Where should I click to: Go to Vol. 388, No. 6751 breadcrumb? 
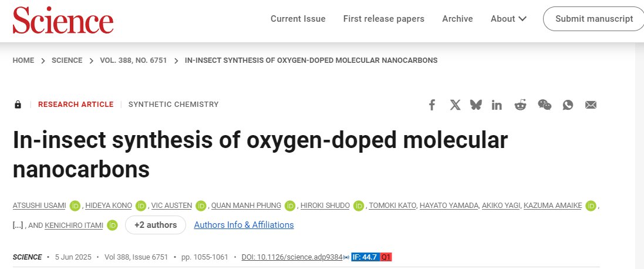click(x=133, y=60)
